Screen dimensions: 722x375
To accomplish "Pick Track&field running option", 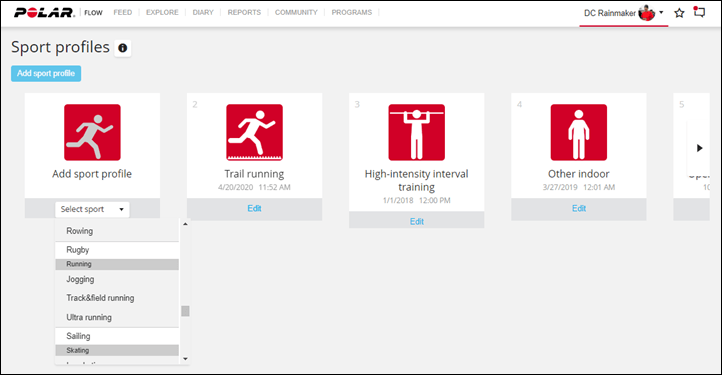I will click(117, 298).
